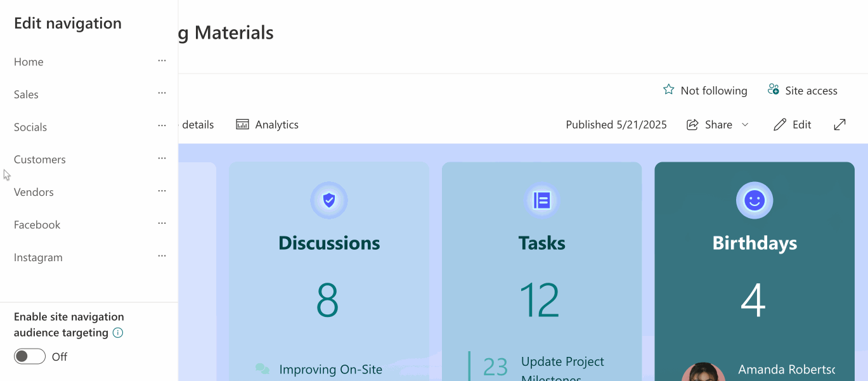Open the Improving On-Site discussion
Image resolution: width=868 pixels, height=381 pixels.
(x=330, y=370)
